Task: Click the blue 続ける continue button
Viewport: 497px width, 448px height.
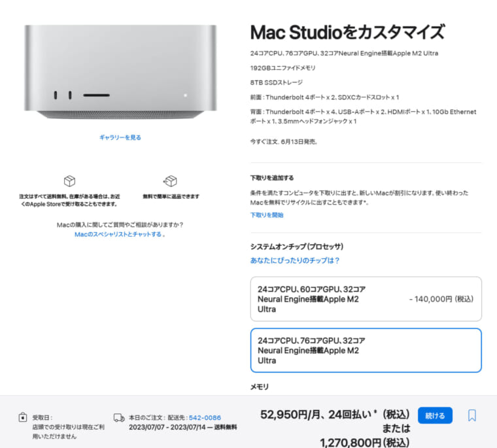Action: (x=435, y=415)
